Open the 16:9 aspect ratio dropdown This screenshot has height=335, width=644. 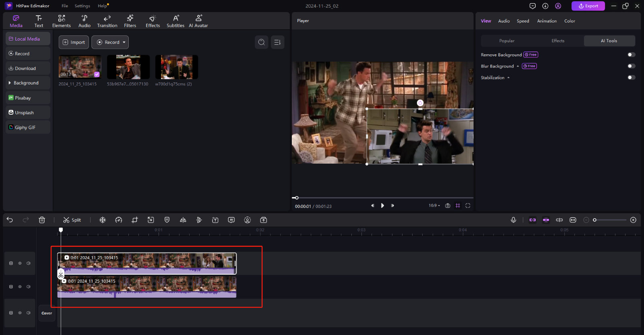coord(434,206)
